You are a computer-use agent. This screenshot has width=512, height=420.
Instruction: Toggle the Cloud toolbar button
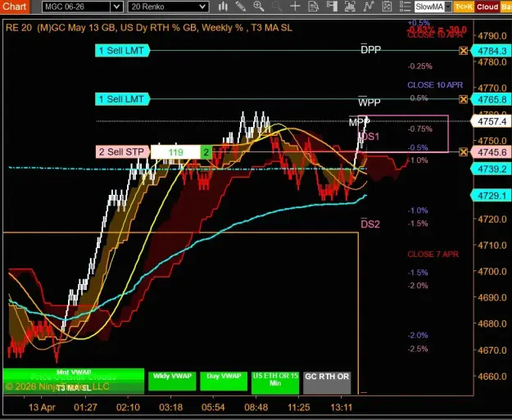click(x=487, y=7)
